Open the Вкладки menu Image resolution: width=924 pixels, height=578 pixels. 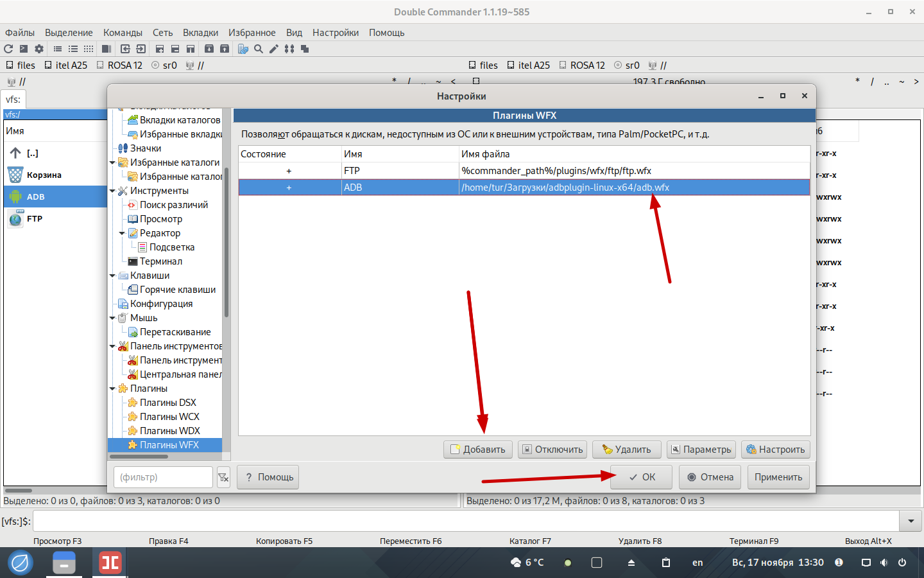tap(200, 33)
